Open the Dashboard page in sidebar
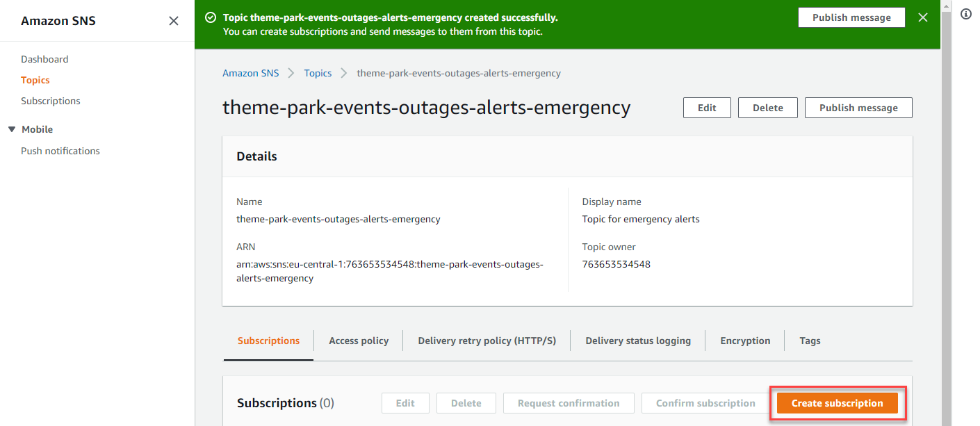Viewport: 980px width, 426px height. click(44, 59)
